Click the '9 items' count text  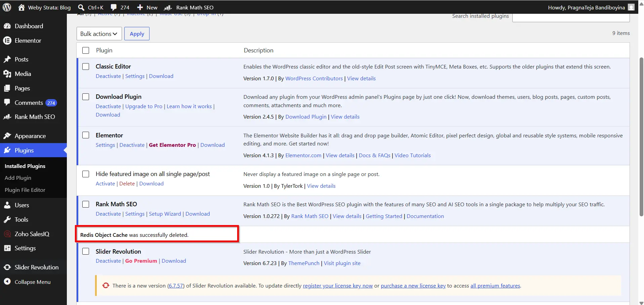[x=621, y=33]
